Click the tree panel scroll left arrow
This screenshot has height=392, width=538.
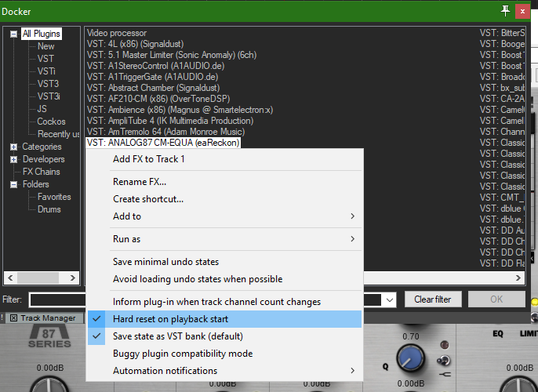tap(10, 278)
